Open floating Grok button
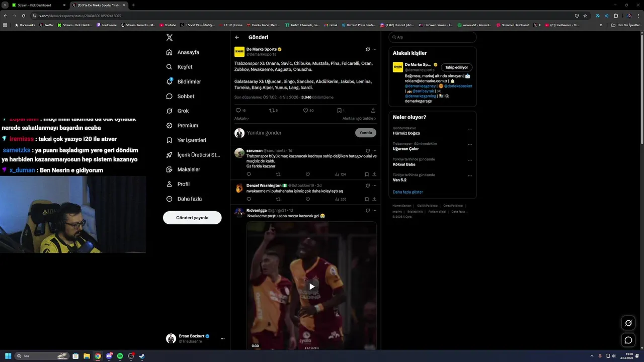Viewport: 644px width, 362px height. (628, 323)
